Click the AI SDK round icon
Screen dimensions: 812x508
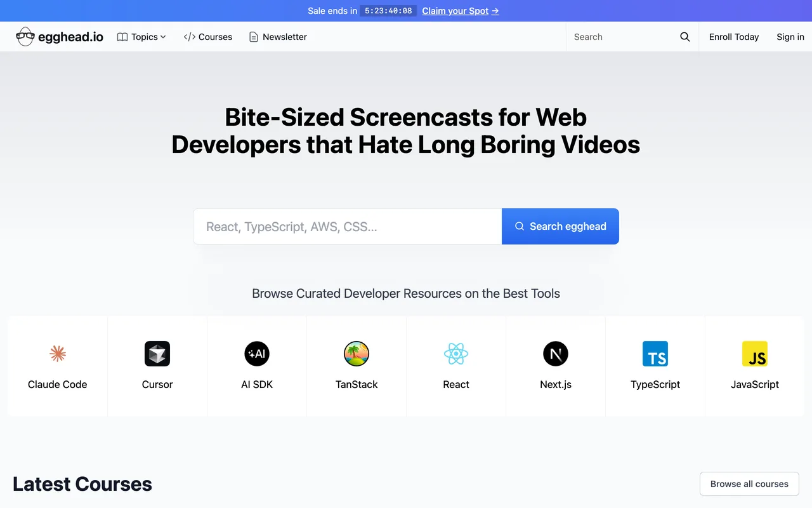pos(257,354)
